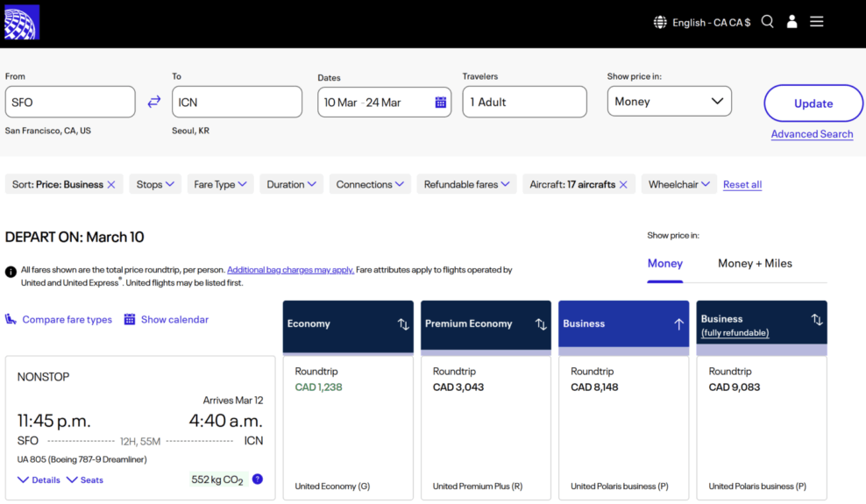Image resolution: width=866 pixels, height=504 pixels.
Task: Click the To field containing ICN
Action: pos(237,102)
